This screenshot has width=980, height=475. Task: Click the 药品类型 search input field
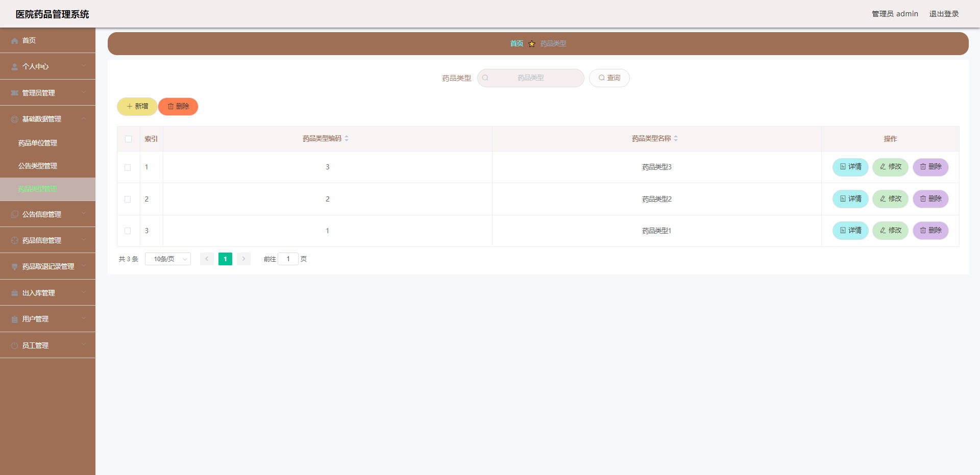(531, 78)
